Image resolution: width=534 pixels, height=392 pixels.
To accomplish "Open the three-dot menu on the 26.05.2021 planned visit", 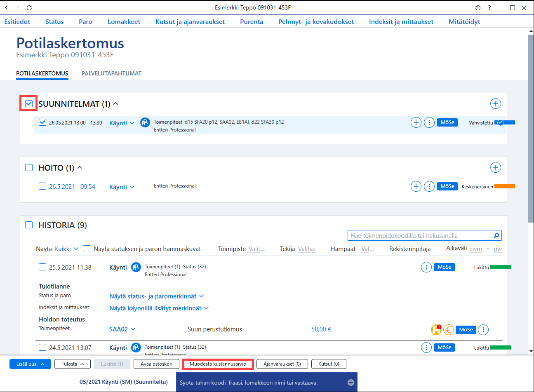I will point(429,122).
